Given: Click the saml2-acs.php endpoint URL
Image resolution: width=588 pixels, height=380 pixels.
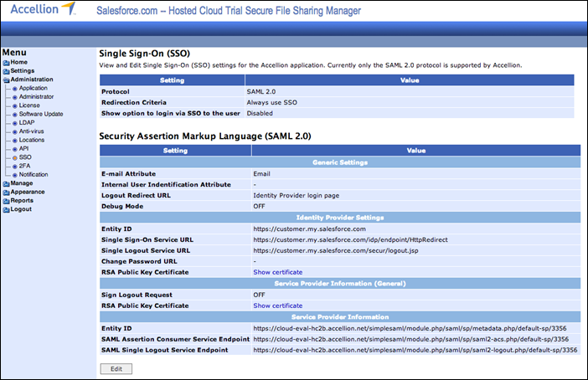Looking at the screenshot, I should pyautogui.click(x=411, y=339).
